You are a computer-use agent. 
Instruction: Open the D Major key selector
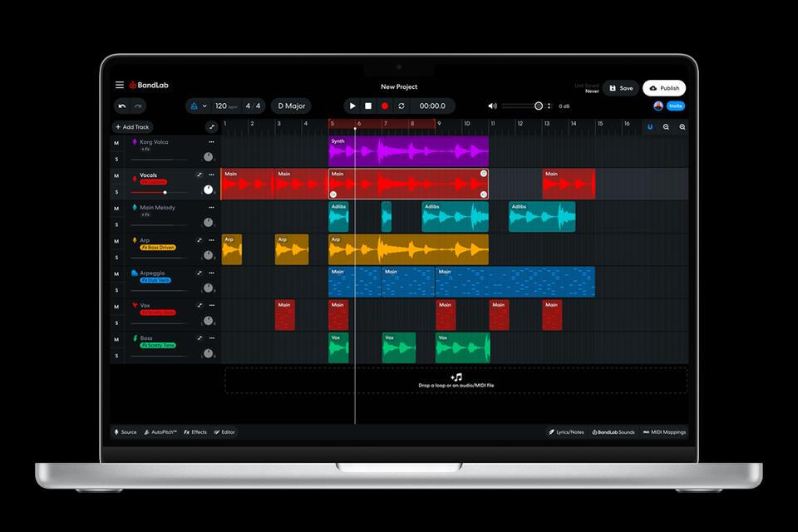(291, 106)
